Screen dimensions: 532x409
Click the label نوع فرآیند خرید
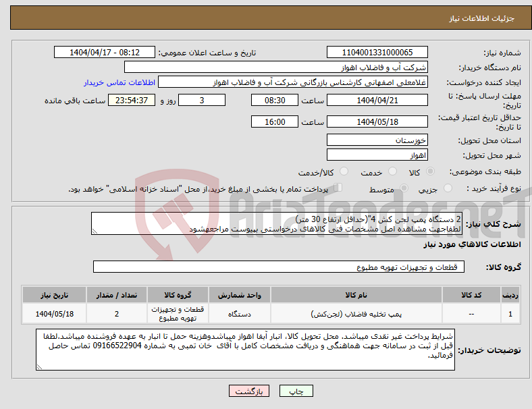pyautogui.click(x=494, y=188)
